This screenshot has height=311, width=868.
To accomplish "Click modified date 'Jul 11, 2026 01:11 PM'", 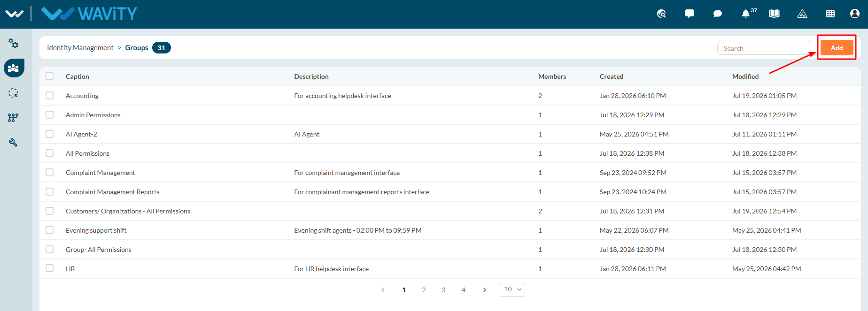I will point(764,134).
